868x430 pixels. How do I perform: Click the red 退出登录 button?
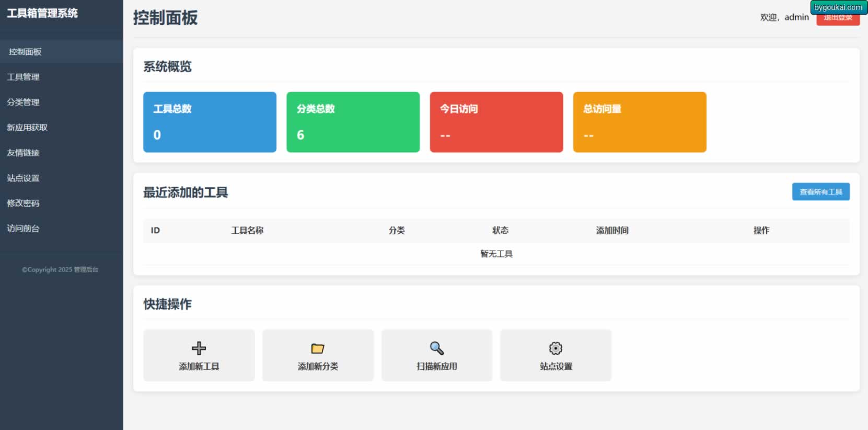838,20
